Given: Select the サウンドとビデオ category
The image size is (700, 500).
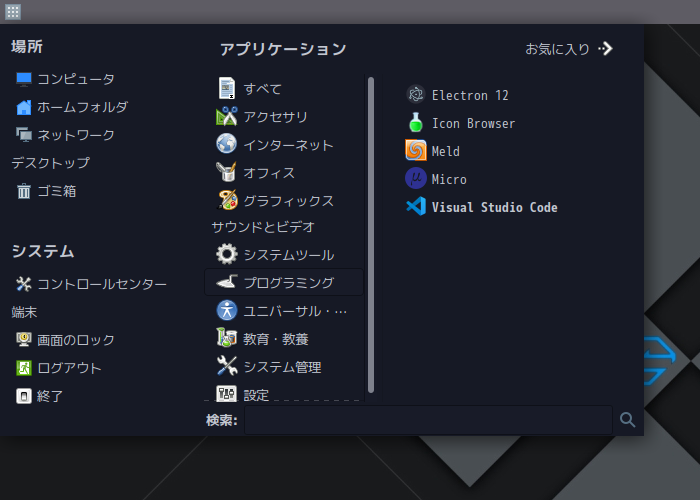Looking at the screenshot, I should coord(263,227).
